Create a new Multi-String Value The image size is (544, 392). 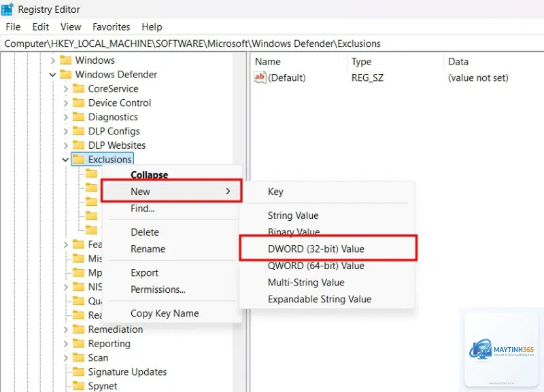(306, 283)
